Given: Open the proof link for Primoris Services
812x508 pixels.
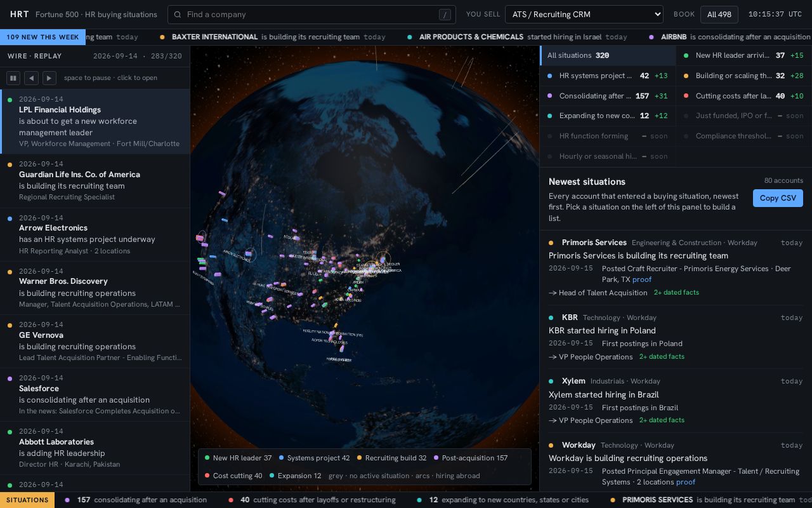Looking at the screenshot, I should pyautogui.click(x=642, y=279).
